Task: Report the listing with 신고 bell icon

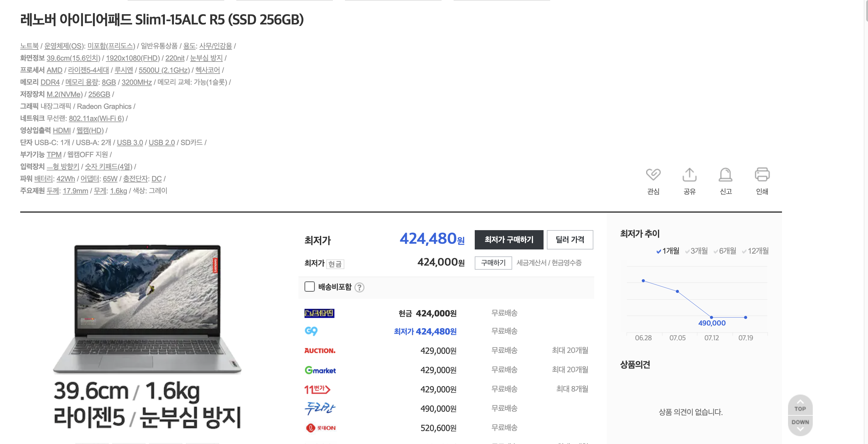Action: [x=726, y=181]
